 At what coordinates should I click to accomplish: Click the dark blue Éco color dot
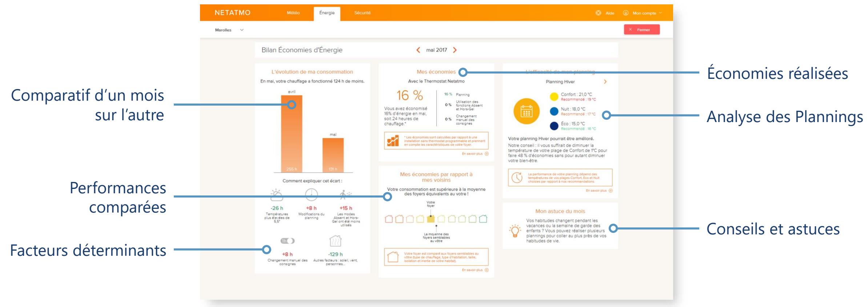coord(554,126)
